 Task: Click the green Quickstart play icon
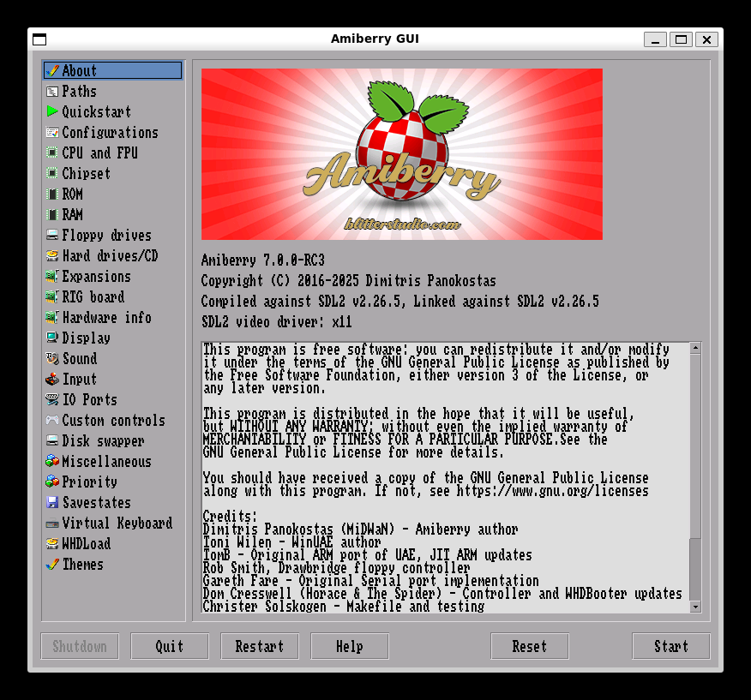pos(52,111)
